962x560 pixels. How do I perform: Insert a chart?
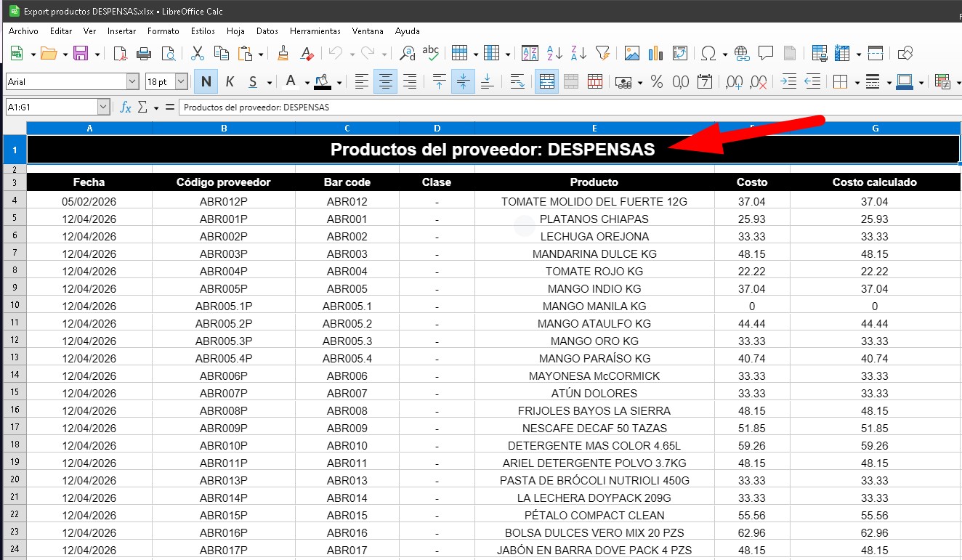(x=655, y=53)
